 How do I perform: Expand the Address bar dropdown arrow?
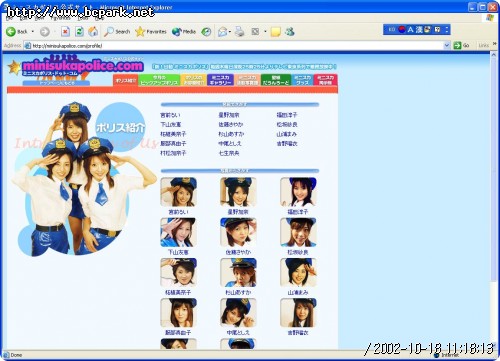(447, 45)
